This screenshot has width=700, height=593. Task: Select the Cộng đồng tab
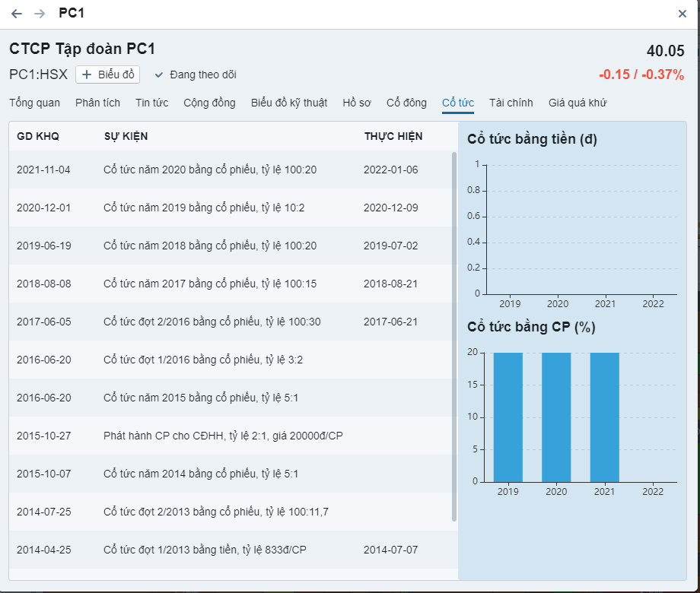[209, 103]
